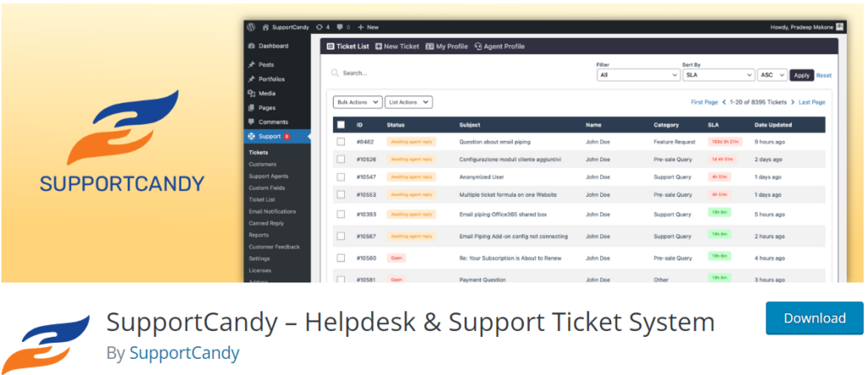
Task: Open the ASC sort order dropdown
Action: [x=772, y=75]
